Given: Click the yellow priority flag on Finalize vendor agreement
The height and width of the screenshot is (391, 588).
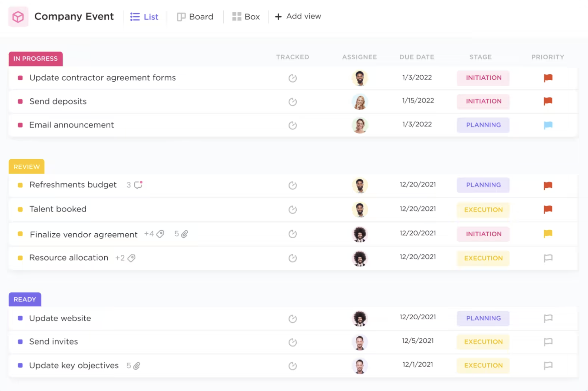Looking at the screenshot, I should tap(547, 234).
